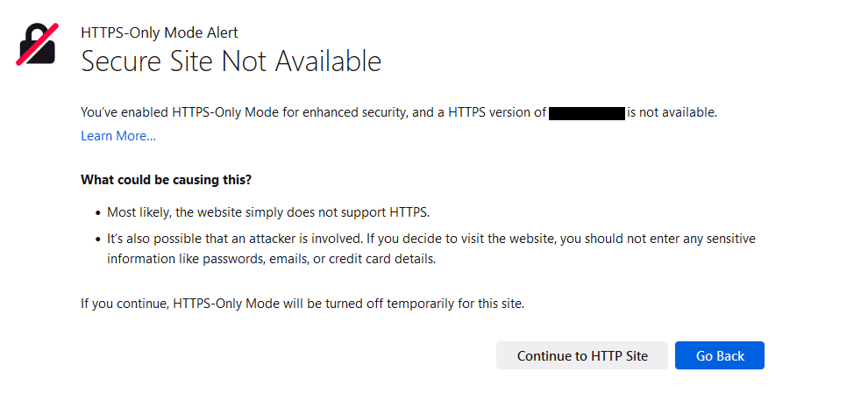
Task: Click the bullet dot before "Most likely"
Action: click(98, 212)
